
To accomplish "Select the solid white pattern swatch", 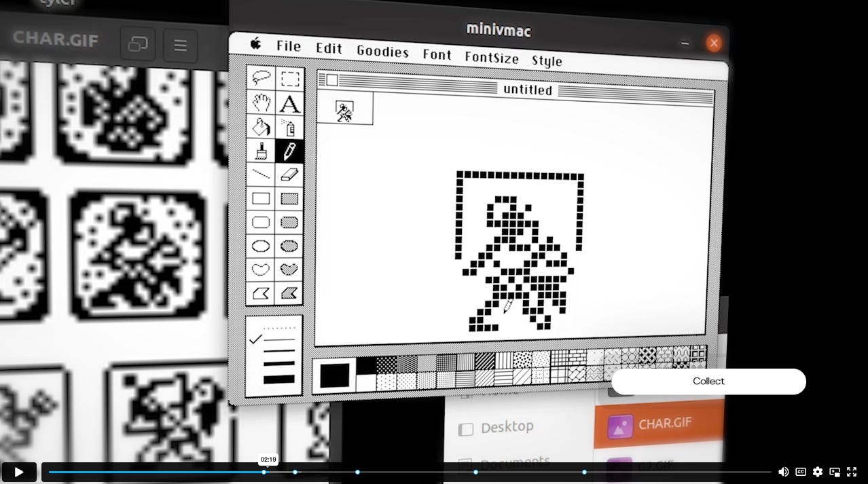I will click(x=367, y=383).
